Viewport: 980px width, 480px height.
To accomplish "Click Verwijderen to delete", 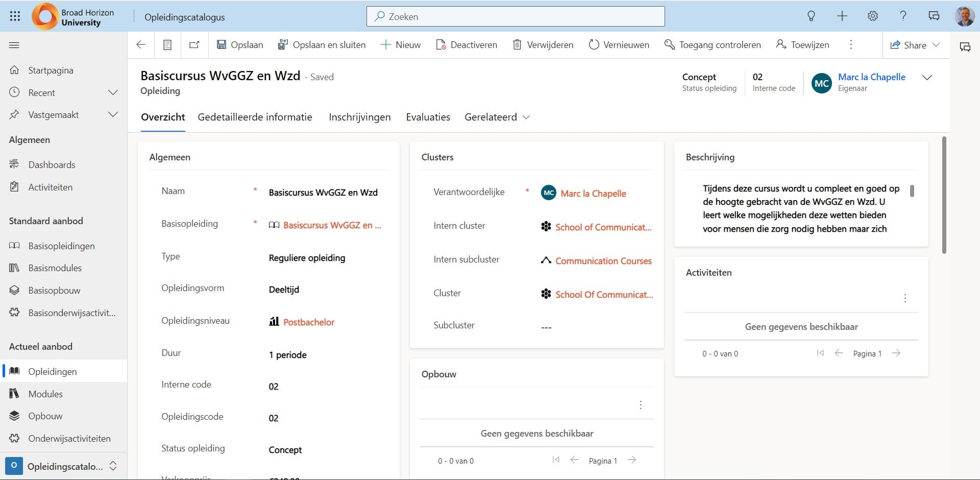I will 543,45.
